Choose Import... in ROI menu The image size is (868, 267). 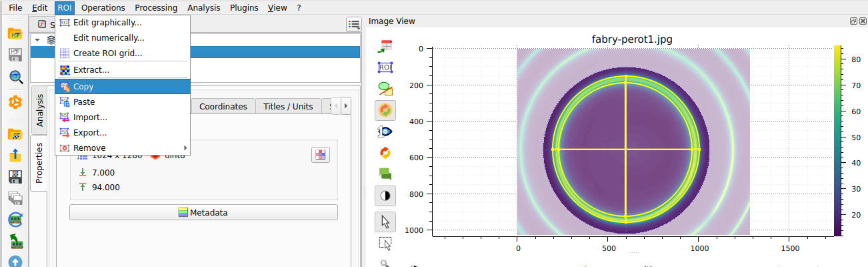(123, 117)
